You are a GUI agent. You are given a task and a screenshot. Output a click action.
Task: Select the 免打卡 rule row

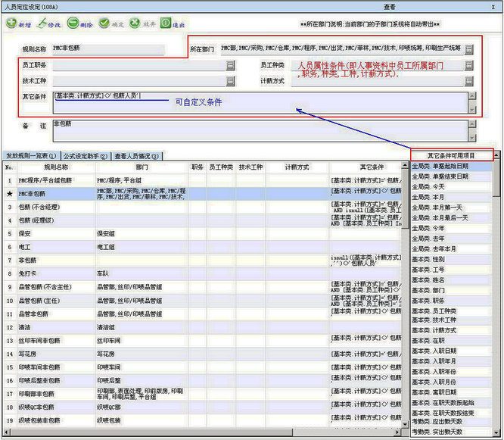click(x=203, y=273)
